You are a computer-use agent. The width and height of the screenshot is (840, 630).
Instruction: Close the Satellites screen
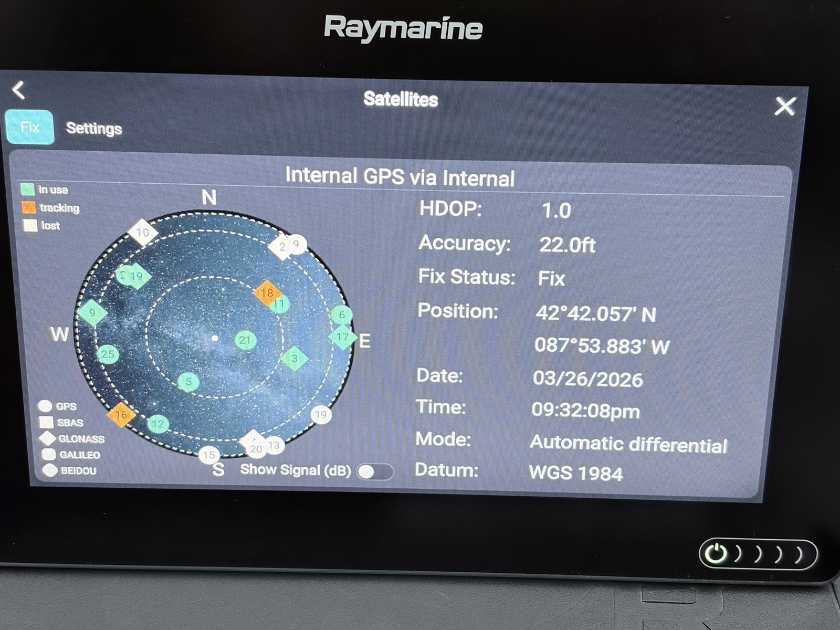(x=786, y=106)
